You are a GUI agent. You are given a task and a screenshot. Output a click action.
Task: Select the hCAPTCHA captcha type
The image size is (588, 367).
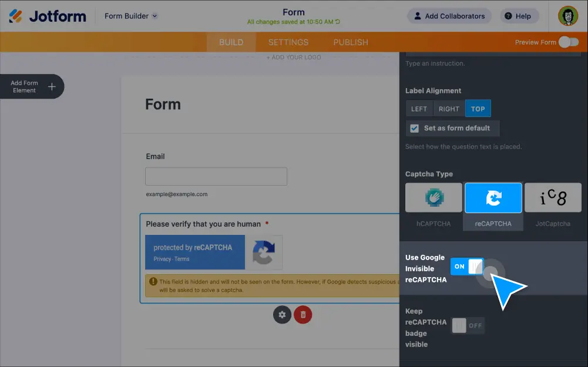click(434, 198)
